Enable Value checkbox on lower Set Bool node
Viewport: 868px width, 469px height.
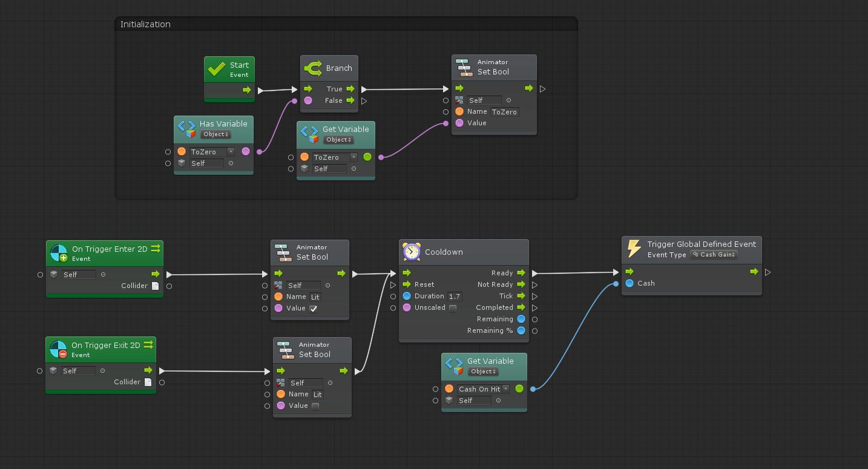click(x=315, y=406)
